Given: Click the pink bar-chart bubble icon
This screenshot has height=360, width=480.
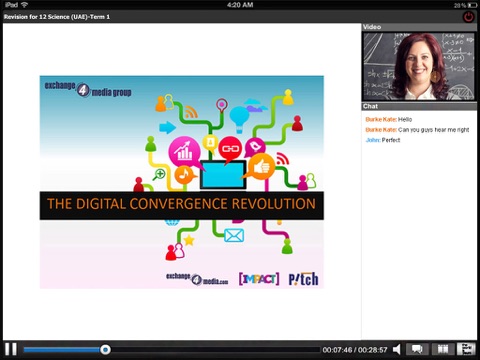Looking at the screenshot, I should pos(184,152).
